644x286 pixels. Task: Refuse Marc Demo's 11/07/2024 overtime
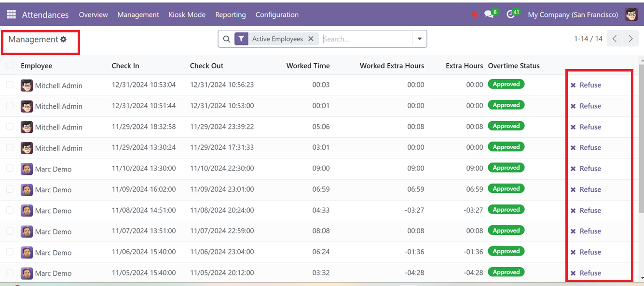pos(586,231)
